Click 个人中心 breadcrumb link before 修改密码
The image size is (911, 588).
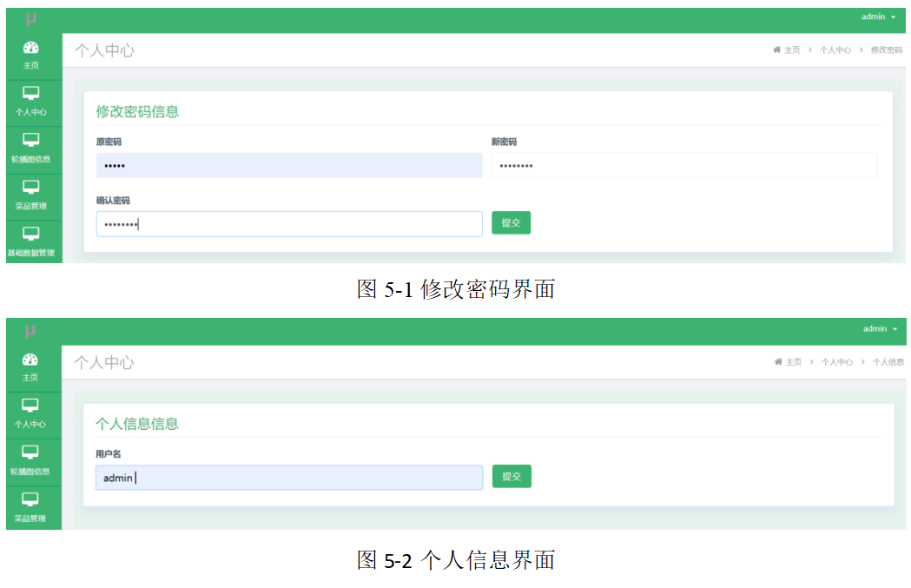tap(835, 50)
